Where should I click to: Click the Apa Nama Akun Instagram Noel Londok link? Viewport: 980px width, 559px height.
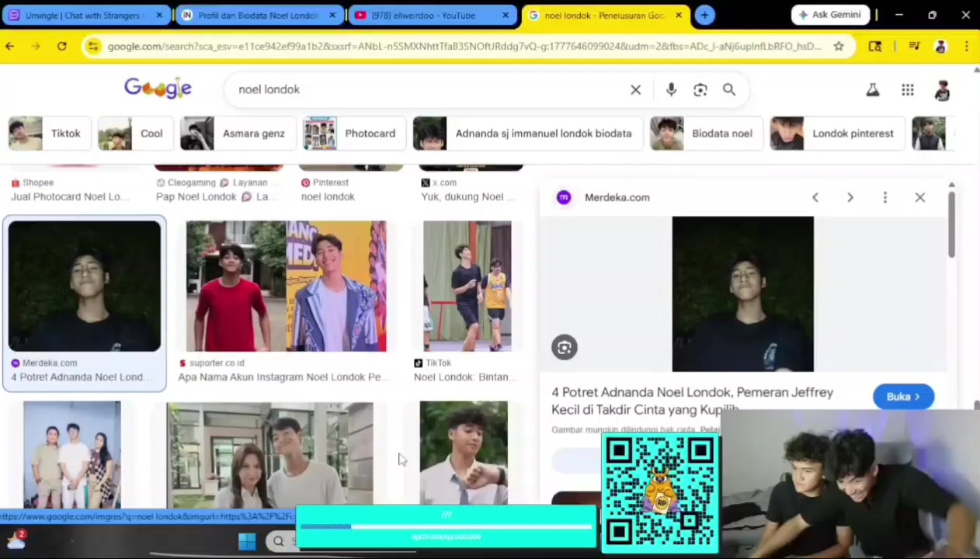tap(283, 377)
